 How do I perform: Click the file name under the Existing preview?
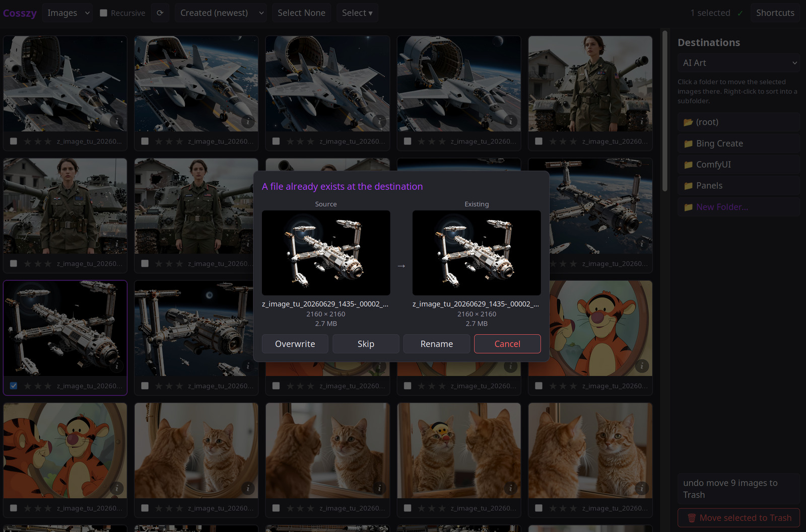pyautogui.click(x=476, y=304)
